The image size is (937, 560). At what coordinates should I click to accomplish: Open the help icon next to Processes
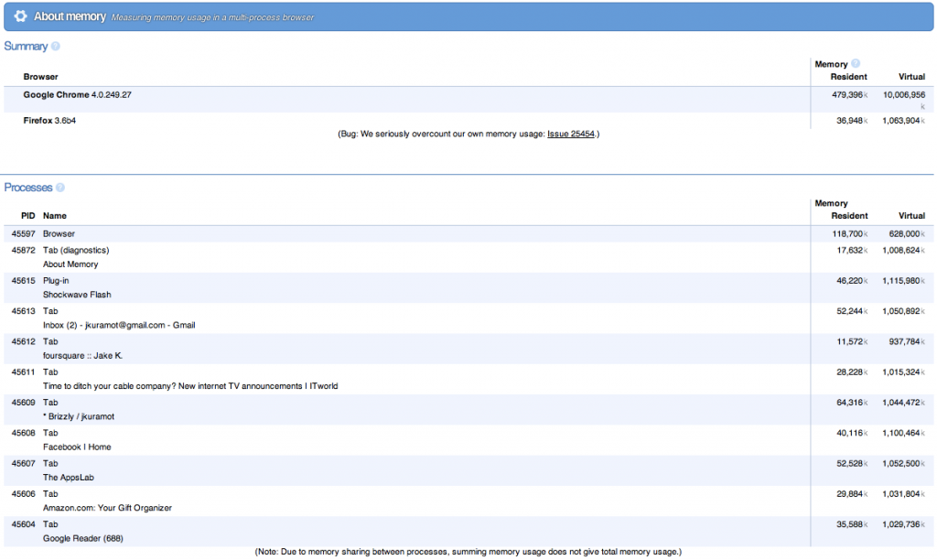click(x=59, y=188)
